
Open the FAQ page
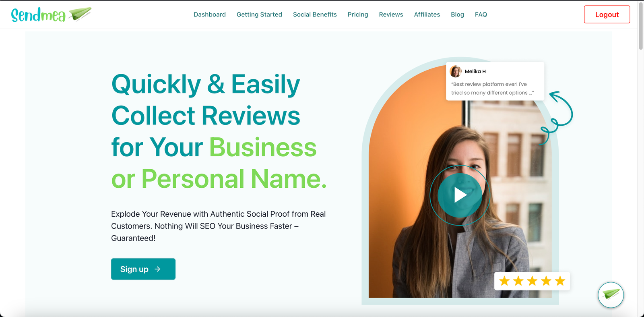pyautogui.click(x=481, y=15)
